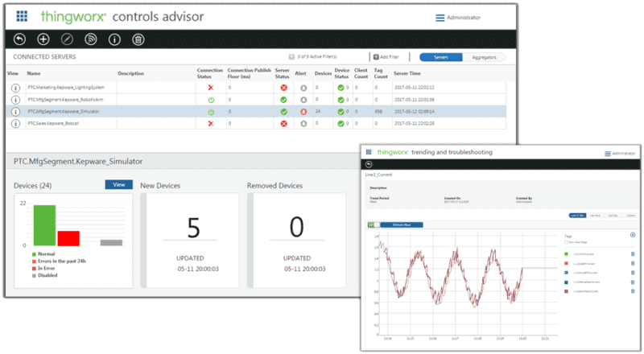Click the green tag color swatch

click(x=567, y=254)
